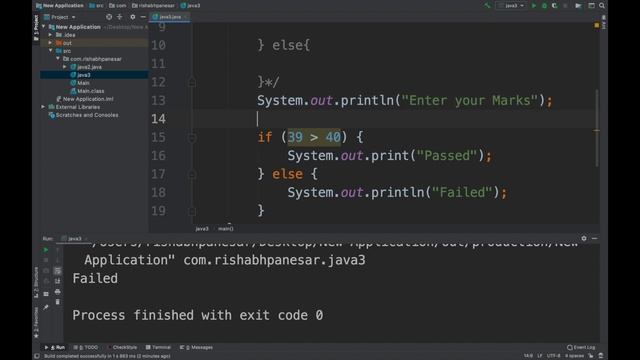
Task: Click the Run tool window up-arrow icon
Action: [x=58, y=249]
